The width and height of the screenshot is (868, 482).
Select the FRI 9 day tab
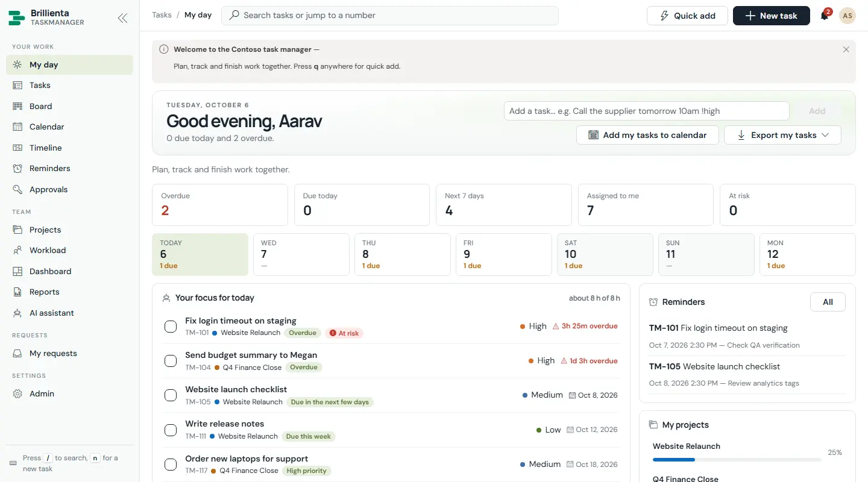pyautogui.click(x=504, y=254)
